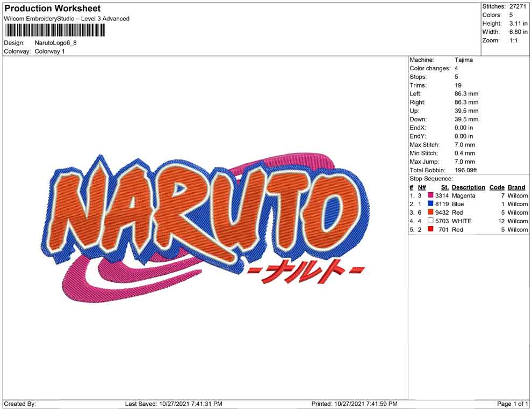The image size is (532, 409).
Task: Click the WHITE 5703 color swatch
Action: click(x=430, y=221)
